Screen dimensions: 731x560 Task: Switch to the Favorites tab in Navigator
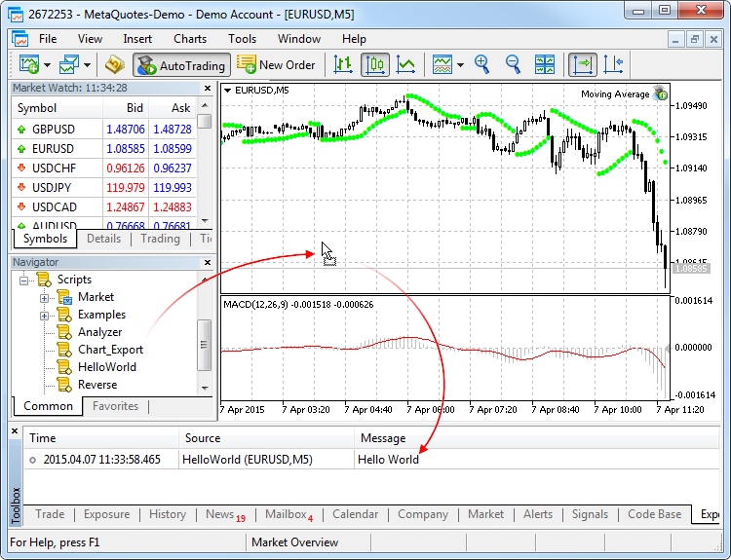(115, 406)
